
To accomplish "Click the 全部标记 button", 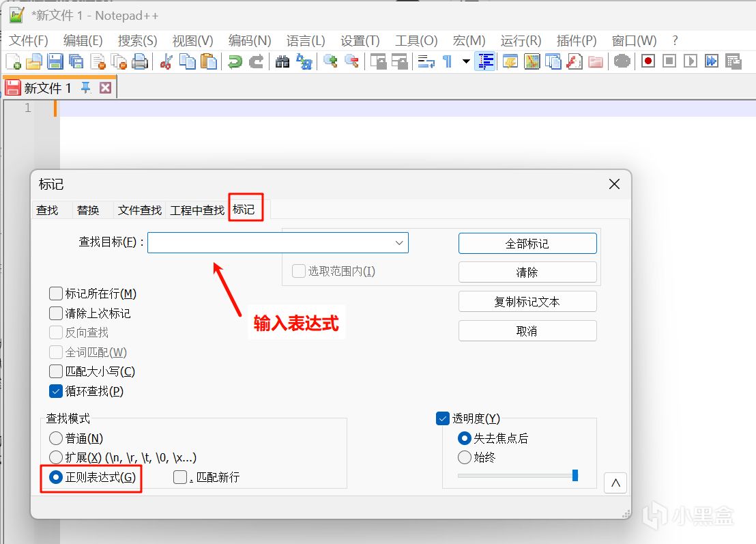I will click(x=527, y=244).
